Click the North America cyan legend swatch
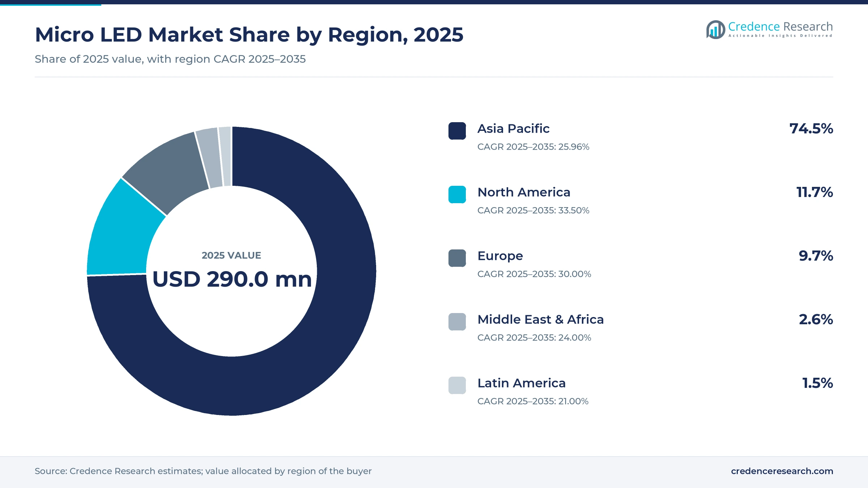This screenshot has height=488, width=868. click(457, 194)
